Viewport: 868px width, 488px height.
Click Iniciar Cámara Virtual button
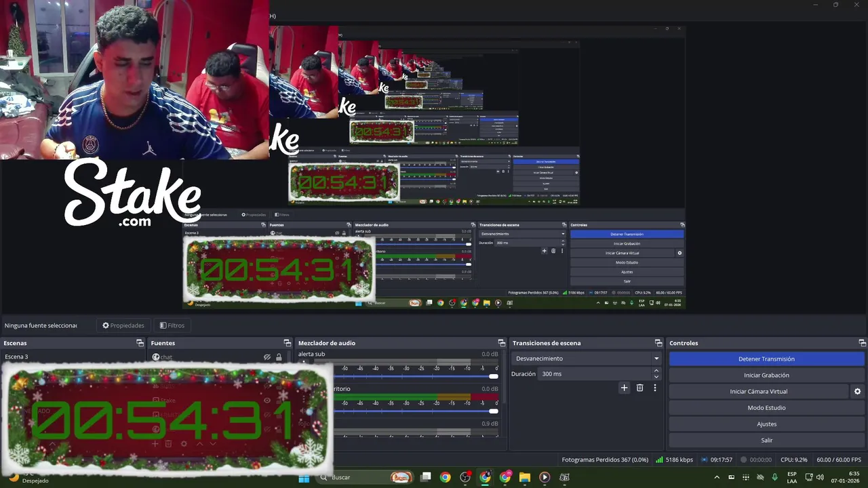click(x=758, y=392)
